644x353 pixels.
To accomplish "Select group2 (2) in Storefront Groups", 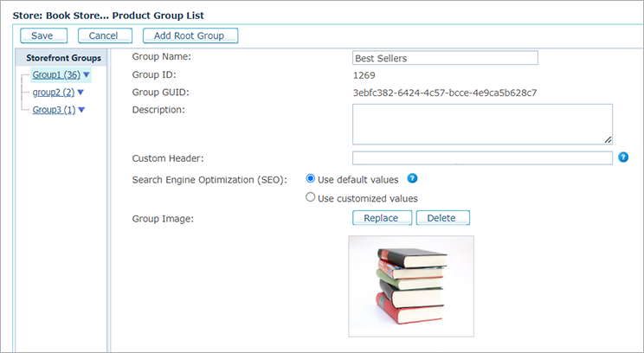I will 53,93.
